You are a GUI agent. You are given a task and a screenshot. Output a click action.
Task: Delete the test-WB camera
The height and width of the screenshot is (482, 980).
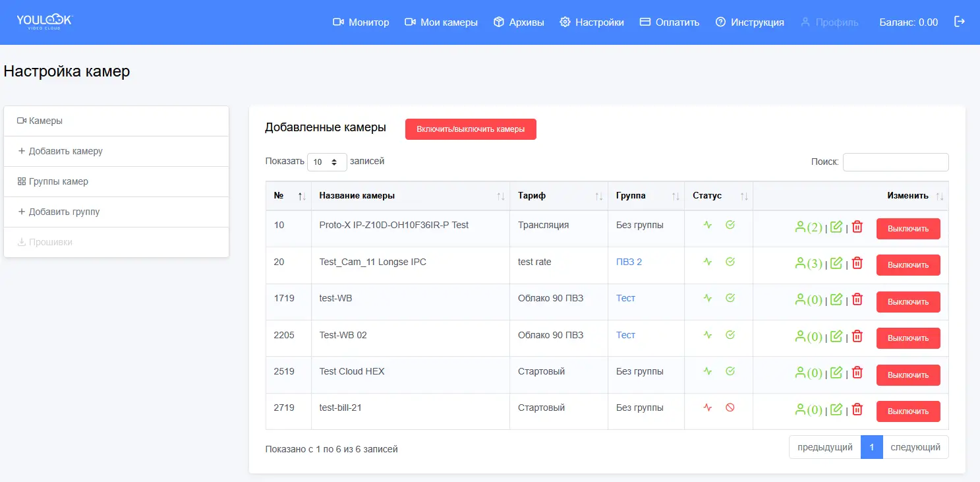pos(857,299)
